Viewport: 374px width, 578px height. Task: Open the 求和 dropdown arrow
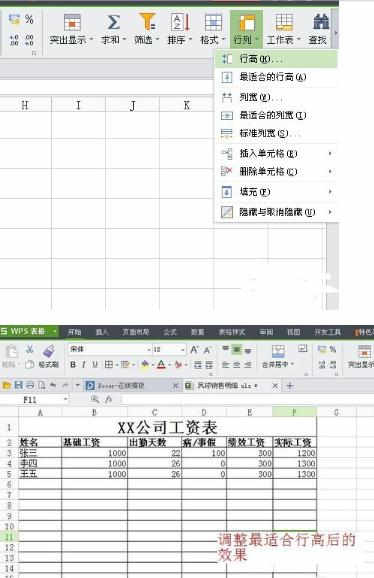(x=125, y=39)
